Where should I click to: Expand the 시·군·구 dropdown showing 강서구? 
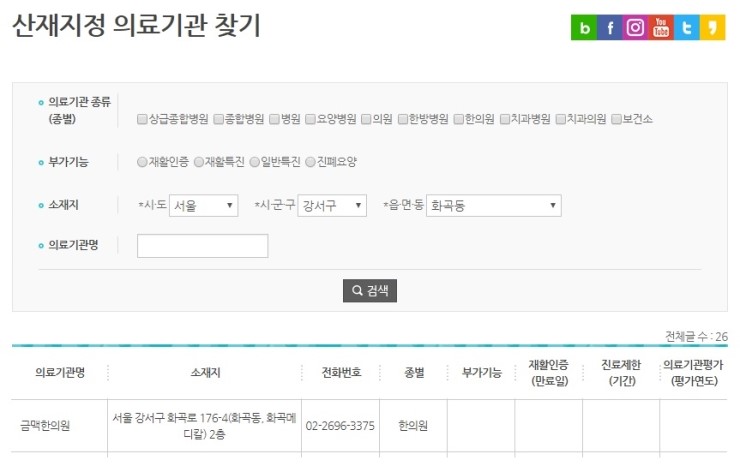(x=332, y=205)
